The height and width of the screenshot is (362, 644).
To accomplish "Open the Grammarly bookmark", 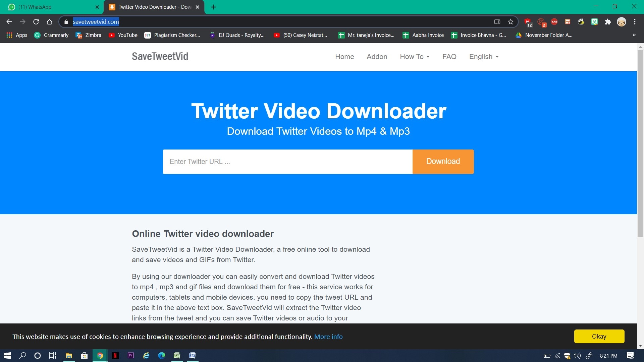I will pos(51,35).
